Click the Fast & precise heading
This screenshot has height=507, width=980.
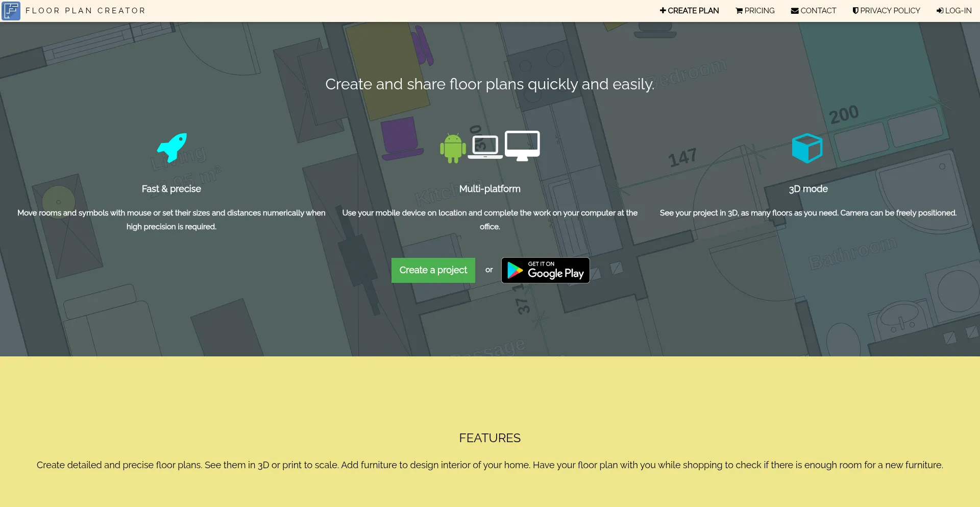click(171, 189)
